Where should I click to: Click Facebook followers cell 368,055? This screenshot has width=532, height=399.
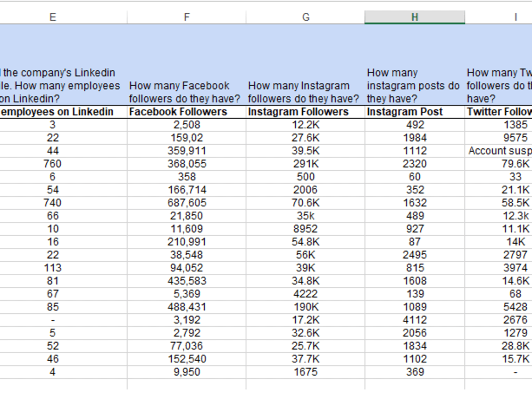[187, 164]
